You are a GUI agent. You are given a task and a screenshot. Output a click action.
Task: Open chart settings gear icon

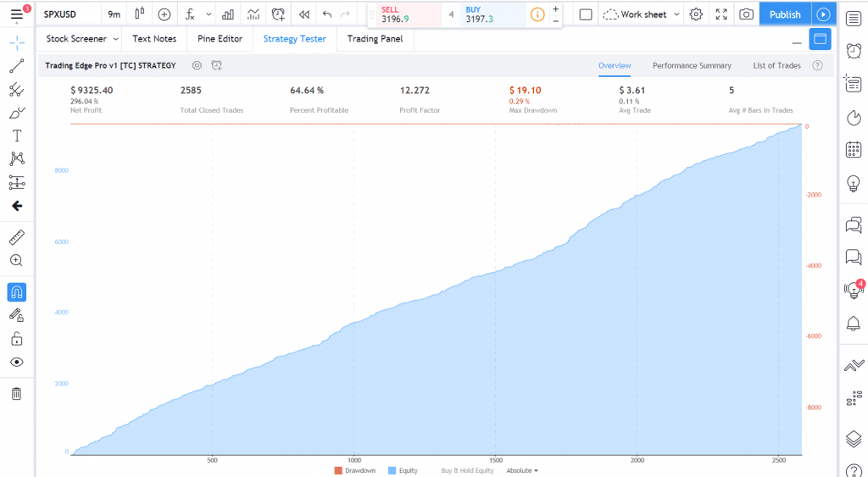point(696,14)
